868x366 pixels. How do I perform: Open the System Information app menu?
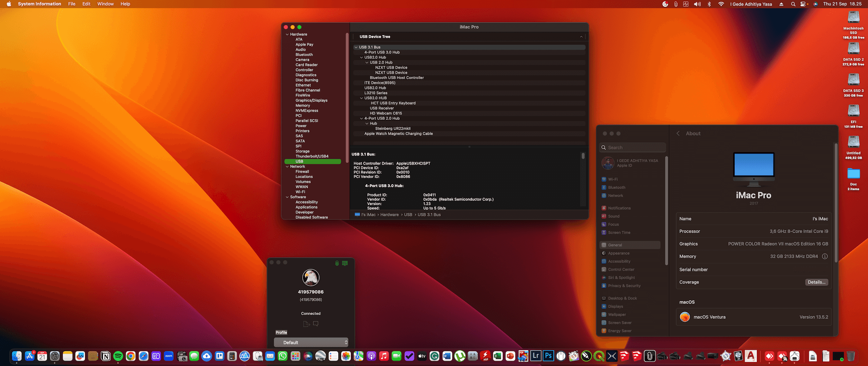point(39,4)
